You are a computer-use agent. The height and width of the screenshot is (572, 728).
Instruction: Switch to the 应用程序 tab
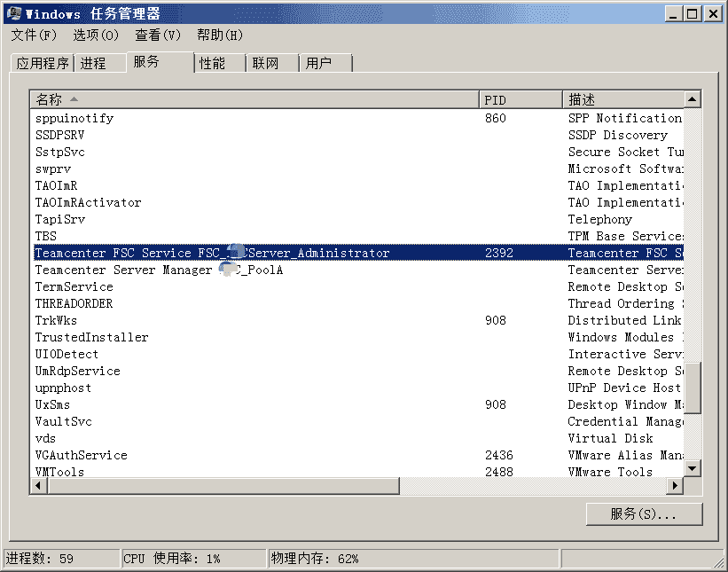point(43,63)
